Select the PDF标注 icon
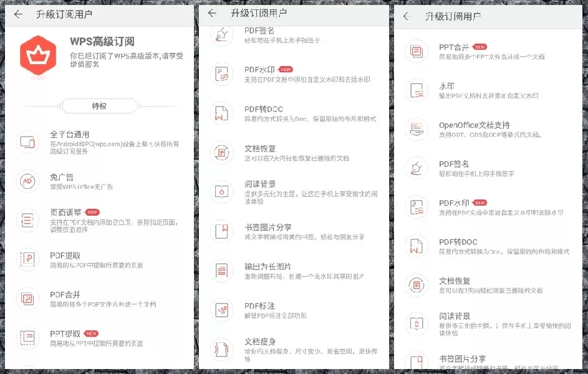 [x=221, y=310]
